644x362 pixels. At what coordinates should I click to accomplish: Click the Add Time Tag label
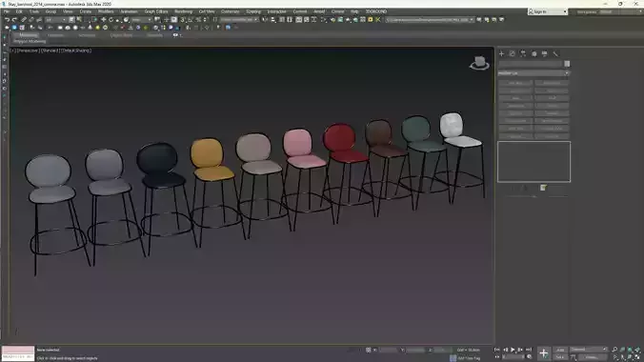[469, 358]
